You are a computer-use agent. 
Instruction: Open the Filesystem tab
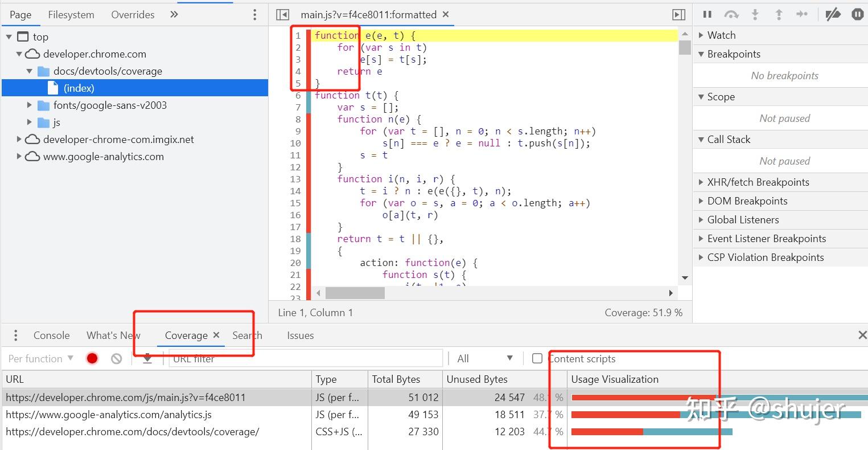pyautogui.click(x=71, y=15)
